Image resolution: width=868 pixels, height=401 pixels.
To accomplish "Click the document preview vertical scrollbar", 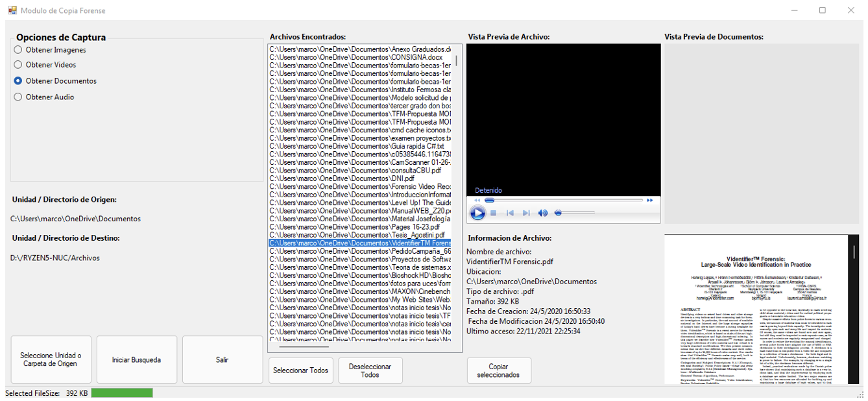I will [854, 309].
